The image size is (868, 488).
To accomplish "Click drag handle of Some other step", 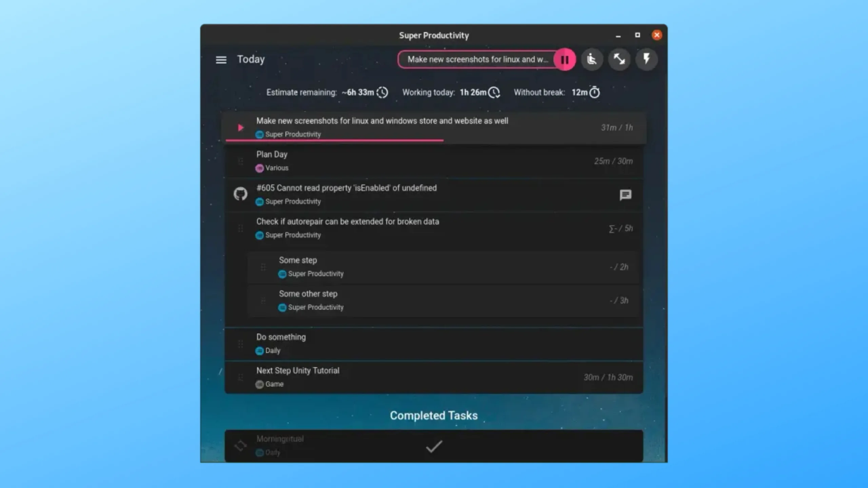I will click(x=263, y=301).
